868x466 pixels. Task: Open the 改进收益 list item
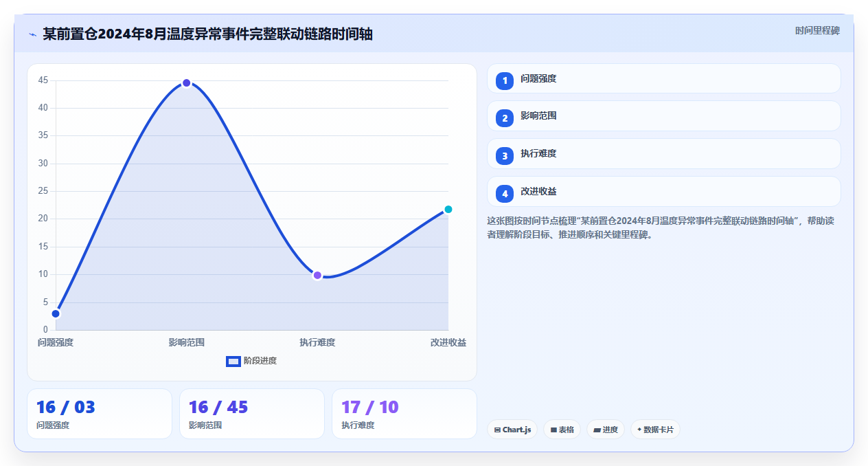click(x=664, y=192)
